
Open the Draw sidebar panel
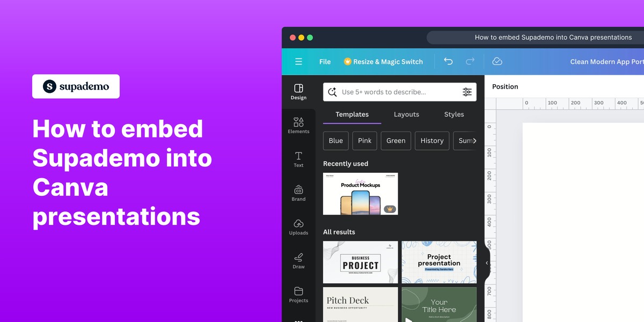pyautogui.click(x=298, y=261)
